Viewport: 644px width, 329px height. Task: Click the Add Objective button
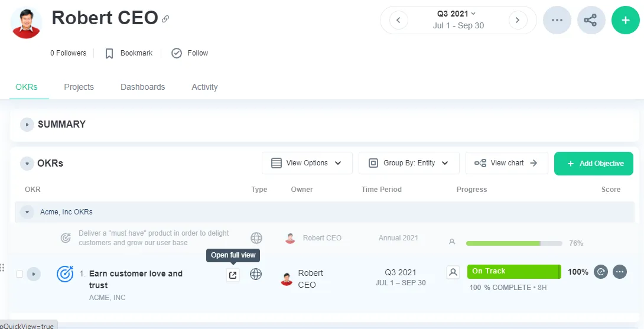[x=593, y=164]
